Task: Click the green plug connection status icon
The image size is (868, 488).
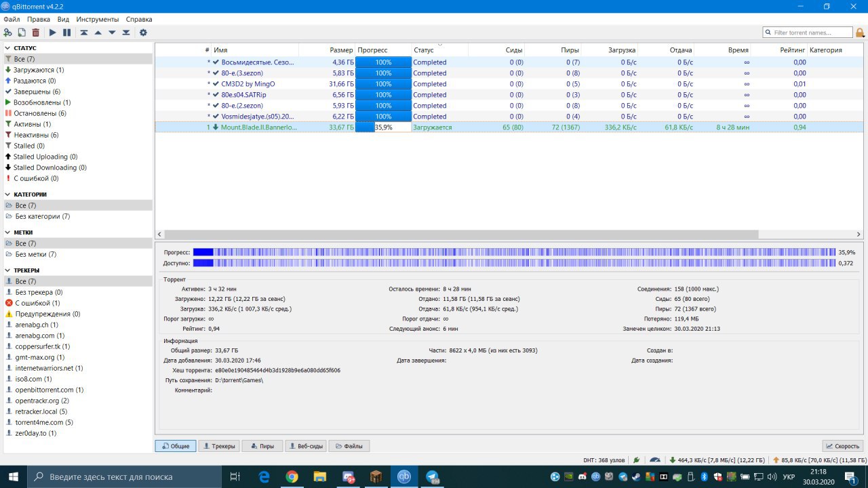Action: pos(636,460)
